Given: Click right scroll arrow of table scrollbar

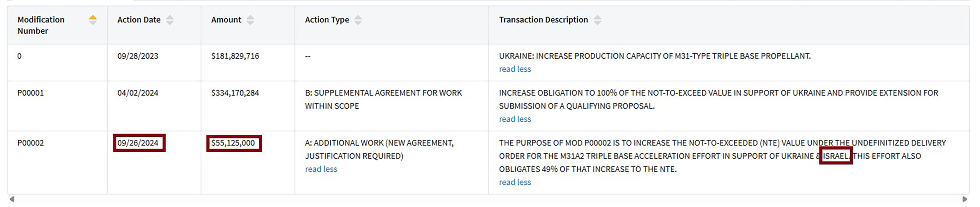Looking at the screenshot, I should (965, 199).
